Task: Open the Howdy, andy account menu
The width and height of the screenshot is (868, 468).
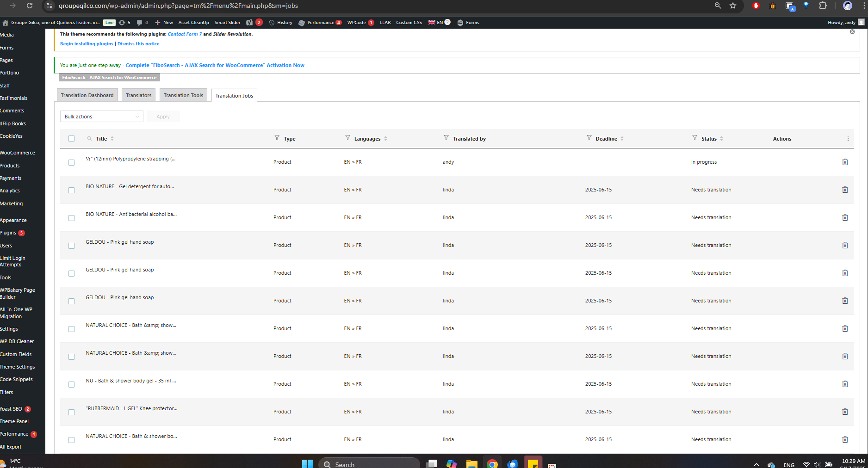Action: coord(846,22)
